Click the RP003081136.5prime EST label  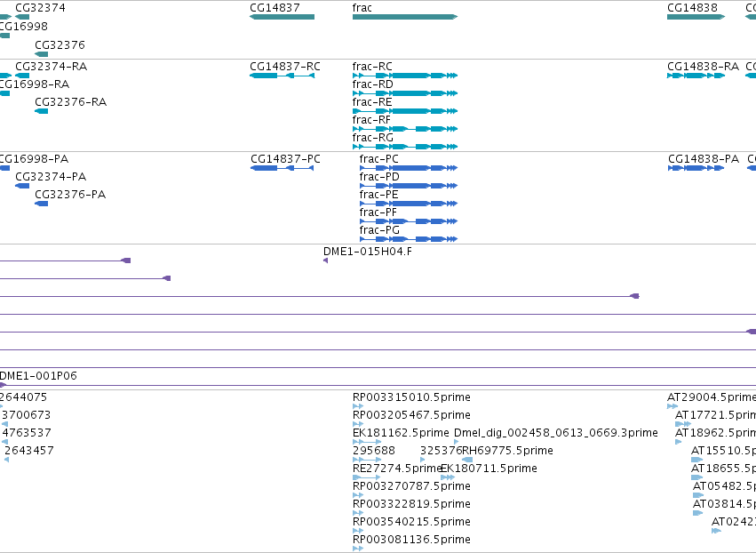(x=411, y=540)
